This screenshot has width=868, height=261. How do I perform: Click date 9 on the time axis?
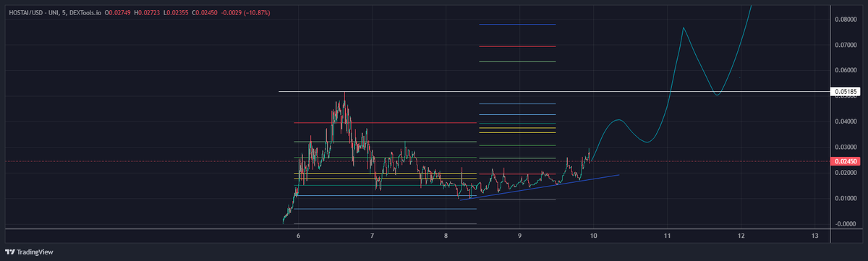click(520, 236)
